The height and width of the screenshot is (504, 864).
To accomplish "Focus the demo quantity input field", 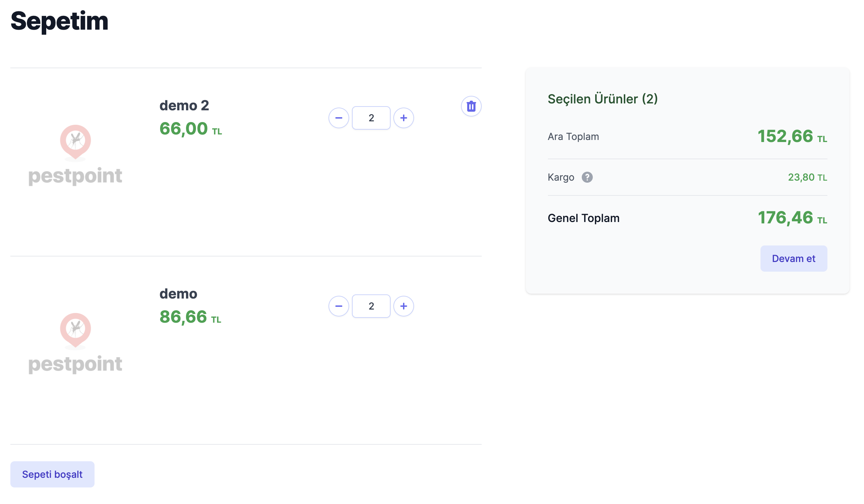I will point(371,306).
